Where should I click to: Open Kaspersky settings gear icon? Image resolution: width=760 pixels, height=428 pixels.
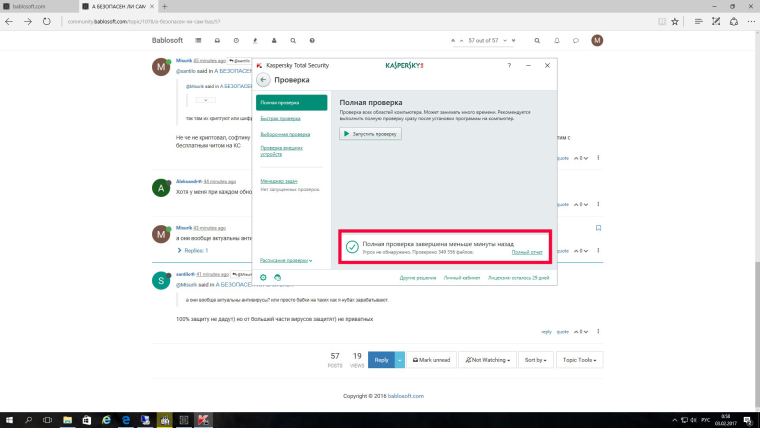[x=263, y=278]
